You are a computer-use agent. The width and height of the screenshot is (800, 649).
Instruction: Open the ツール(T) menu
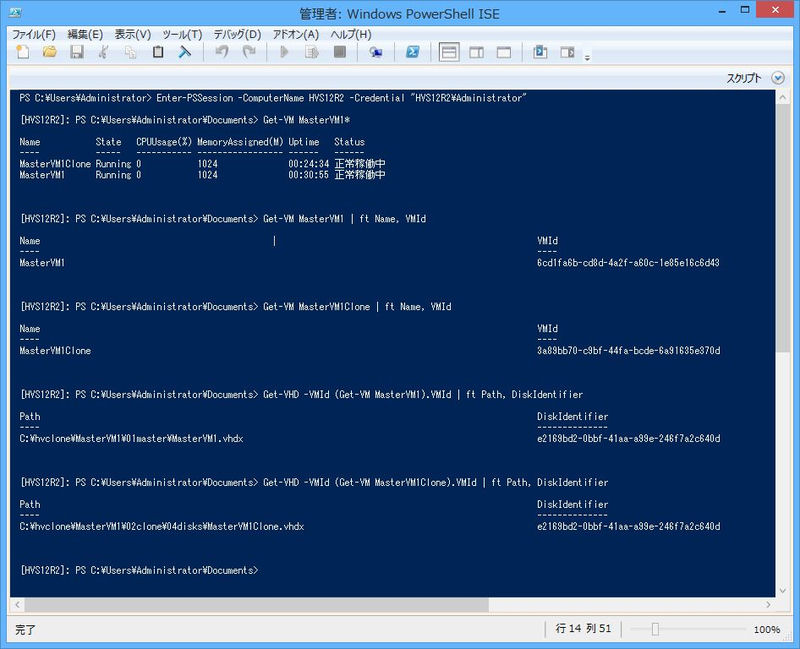click(182, 34)
